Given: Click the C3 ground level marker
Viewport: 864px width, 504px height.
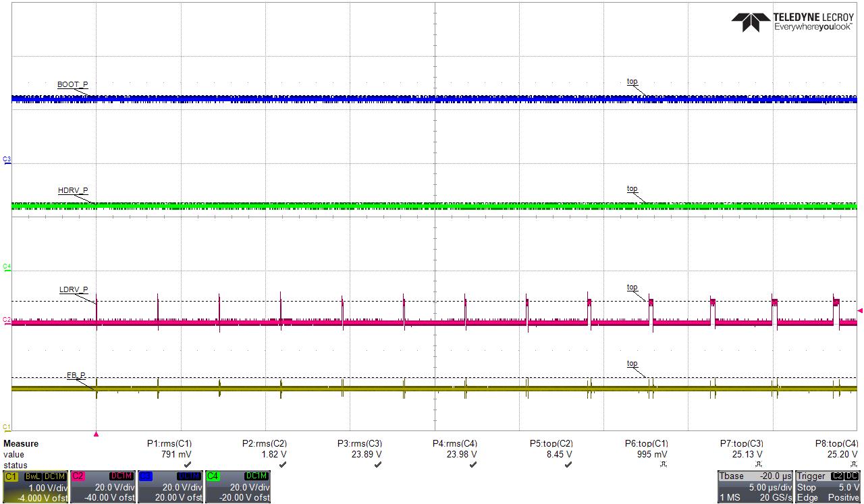Looking at the screenshot, I should point(7,160).
